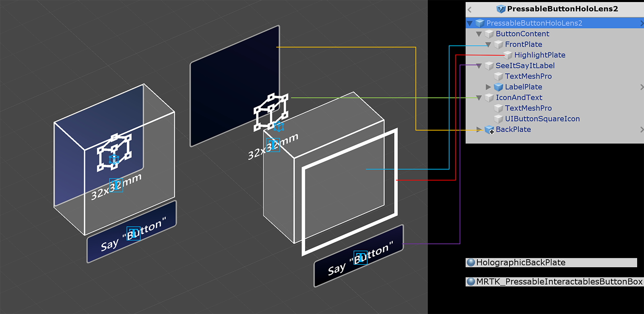
Task: Click the text gizmo on exploded 32x32mm label
Action: (x=273, y=144)
